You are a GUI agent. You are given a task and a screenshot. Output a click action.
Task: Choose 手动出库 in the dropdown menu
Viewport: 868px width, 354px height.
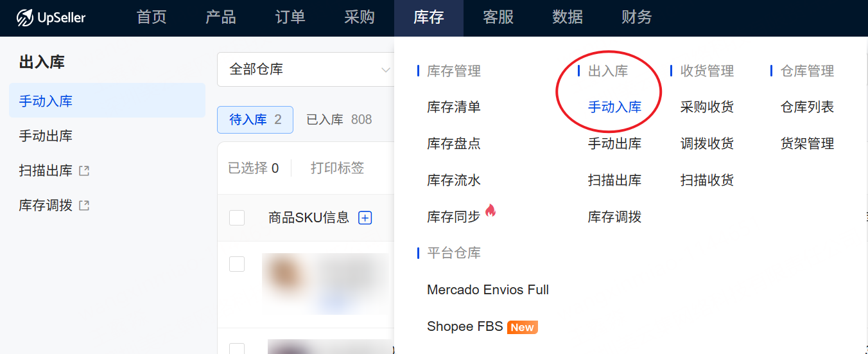tap(615, 144)
